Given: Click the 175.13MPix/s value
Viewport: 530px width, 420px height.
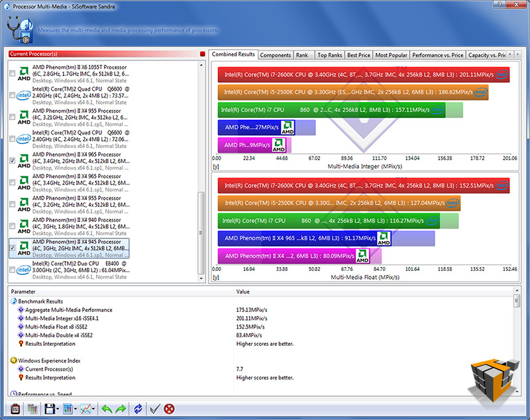Looking at the screenshot, I should coord(252,310).
